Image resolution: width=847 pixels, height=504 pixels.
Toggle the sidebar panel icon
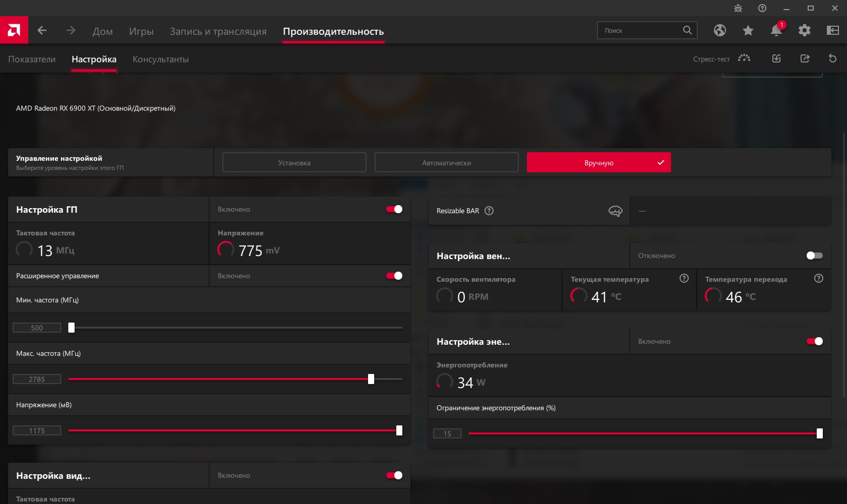tap(833, 30)
